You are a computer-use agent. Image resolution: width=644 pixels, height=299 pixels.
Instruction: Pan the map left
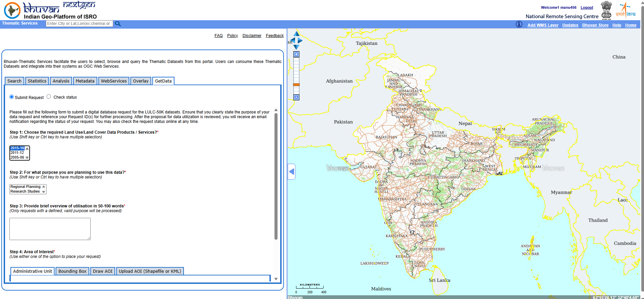point(292,40)
